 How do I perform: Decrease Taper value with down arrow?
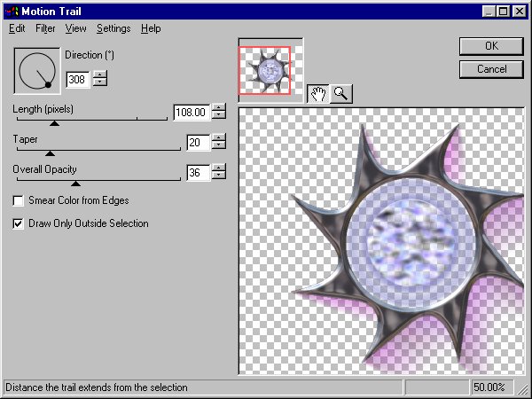pos(219,146)
